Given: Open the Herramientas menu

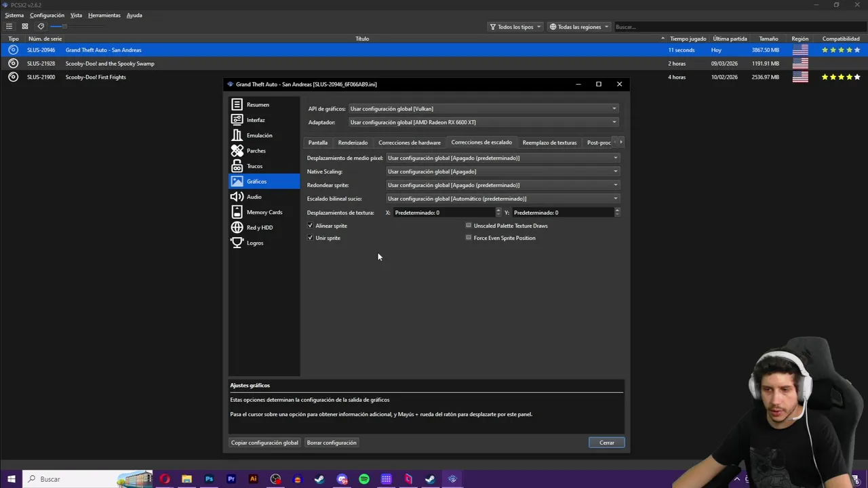Looking at the screenshot, I should point(104,15).
